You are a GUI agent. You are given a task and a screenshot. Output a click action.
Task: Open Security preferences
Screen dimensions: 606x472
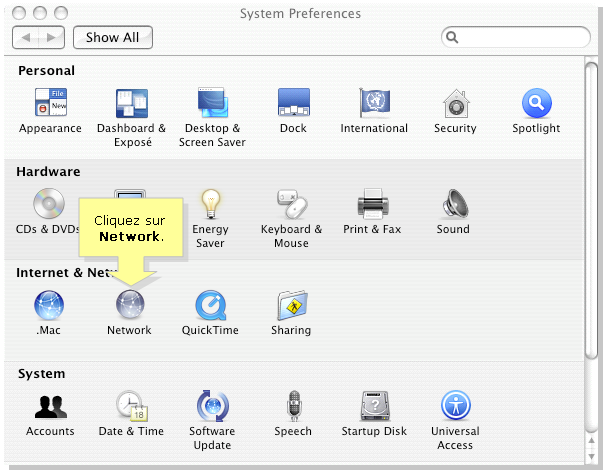455,104
